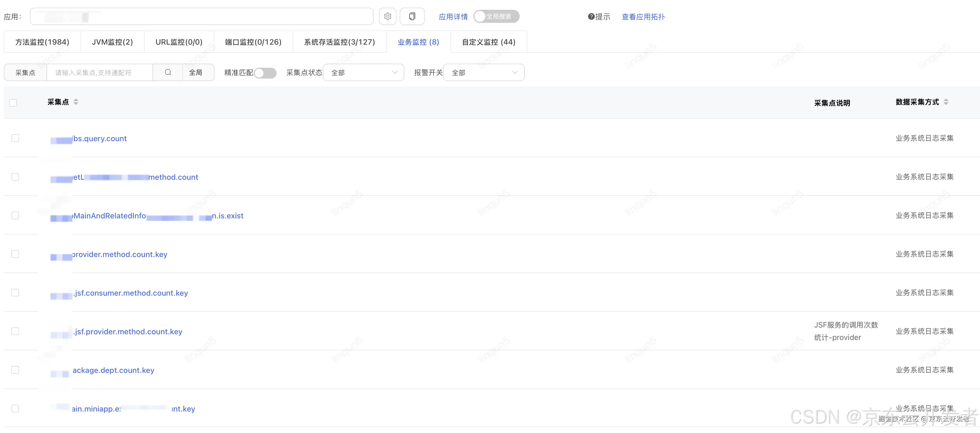980x433 pixels.
Task: Turn on the 精准匹配 switch
Action: (265, 73)
